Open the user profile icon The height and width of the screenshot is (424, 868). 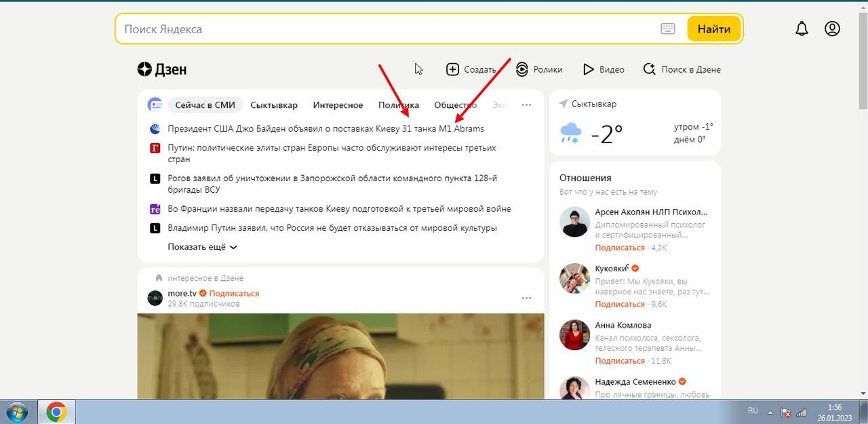coord(832,28)
